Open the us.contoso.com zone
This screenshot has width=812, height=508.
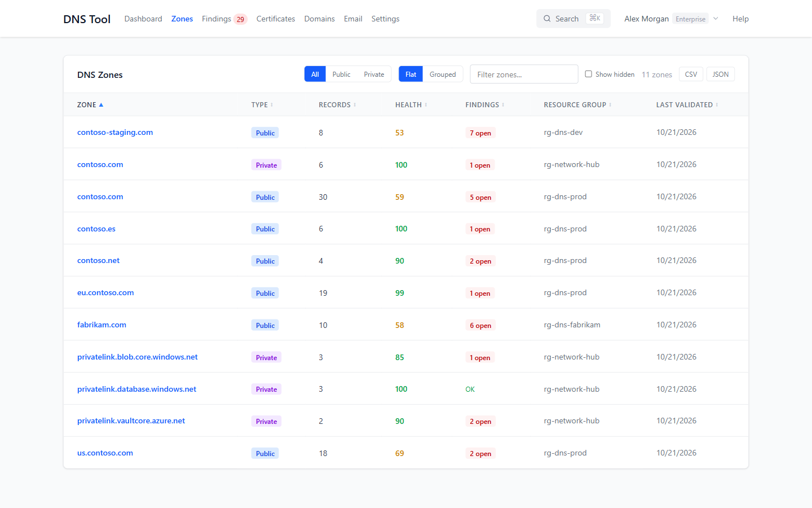[105, 453]
